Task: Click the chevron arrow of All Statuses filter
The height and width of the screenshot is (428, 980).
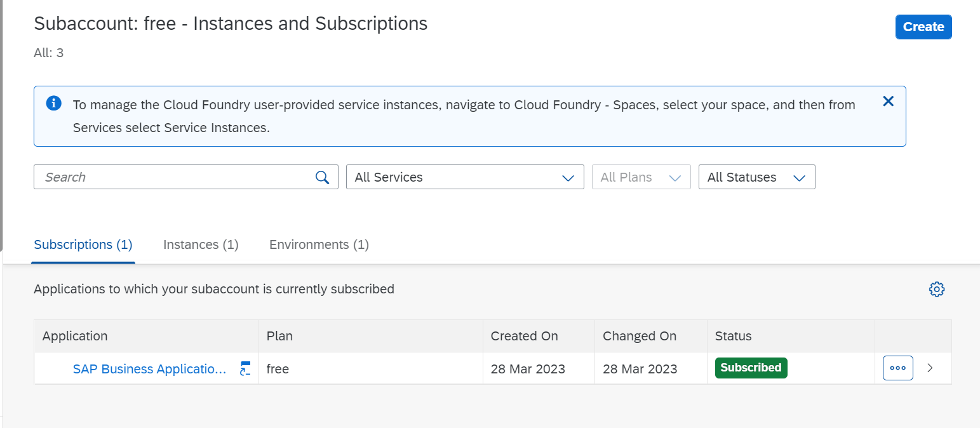Action: click(799, 177)
